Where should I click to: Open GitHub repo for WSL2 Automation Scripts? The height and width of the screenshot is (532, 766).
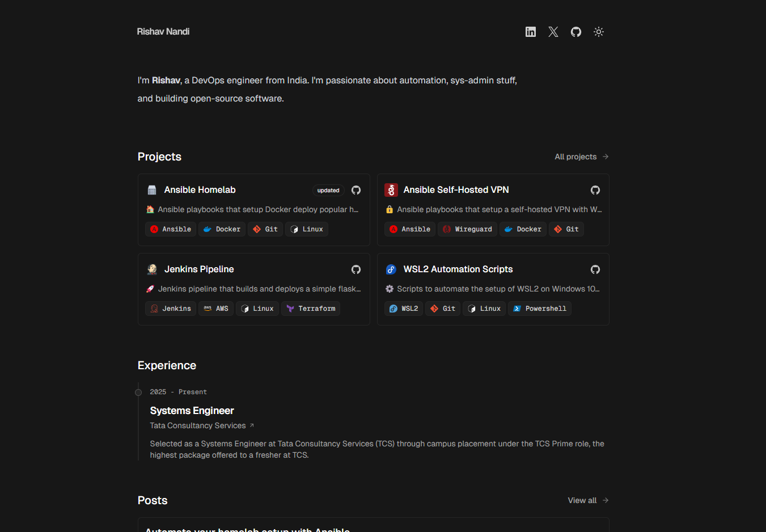(595, 269)
